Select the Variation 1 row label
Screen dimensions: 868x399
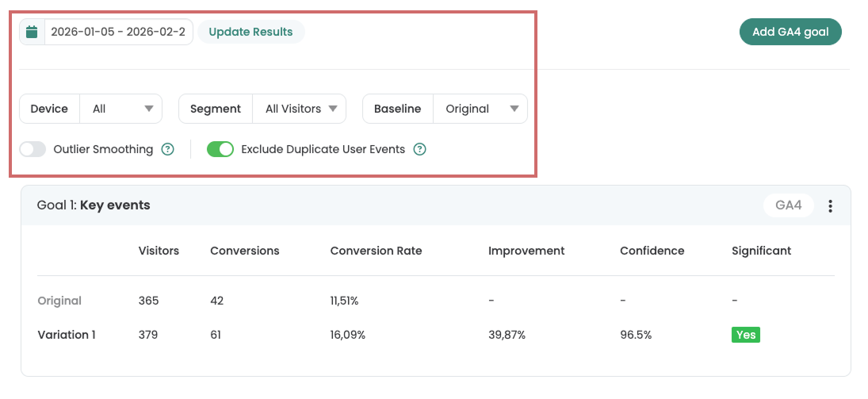coord(67,336)
